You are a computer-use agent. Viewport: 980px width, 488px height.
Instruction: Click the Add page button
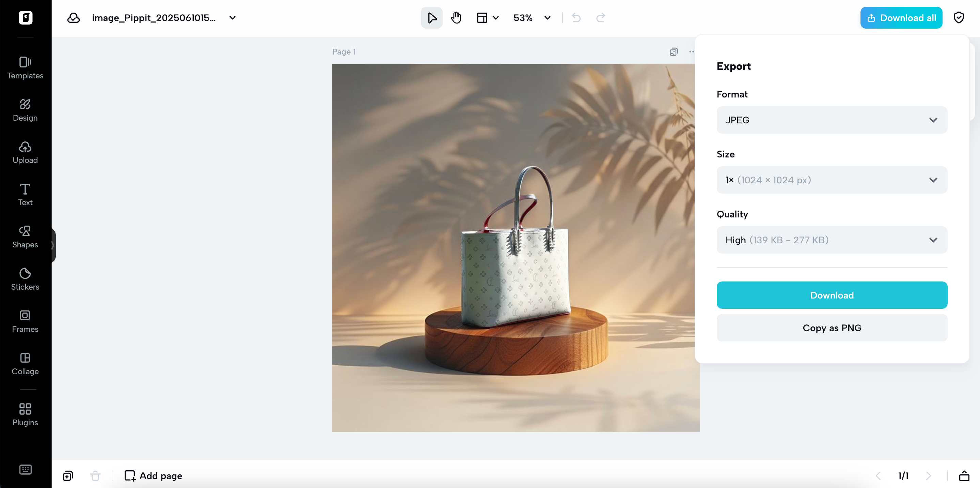click(x=153, y=476)
